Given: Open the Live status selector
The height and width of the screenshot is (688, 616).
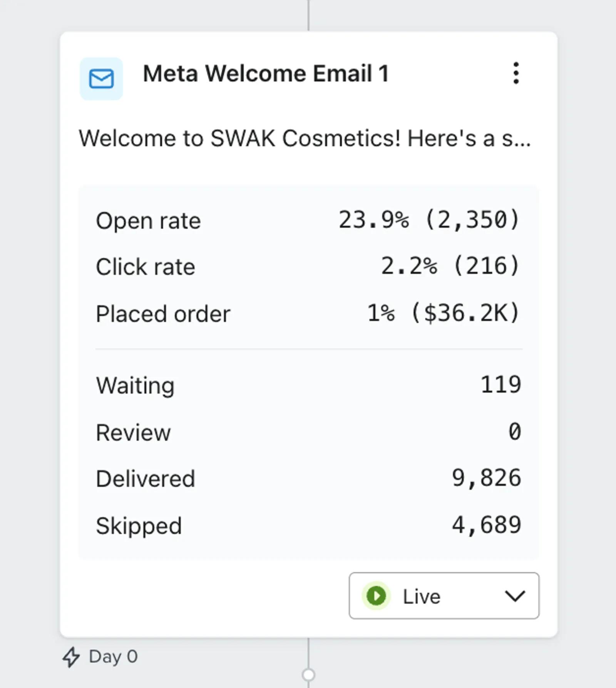Looking at the screenshot, I should (x=444, y=596).
